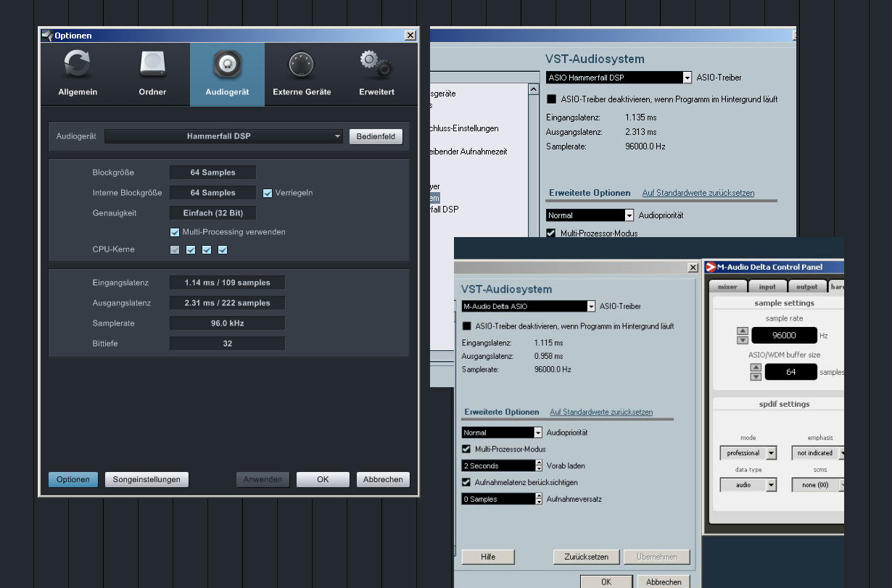This screenshot has height=588, width=892.
Task: Increase the ASIO/WDM buffer size with up arrow
Action: click(756, 368)
